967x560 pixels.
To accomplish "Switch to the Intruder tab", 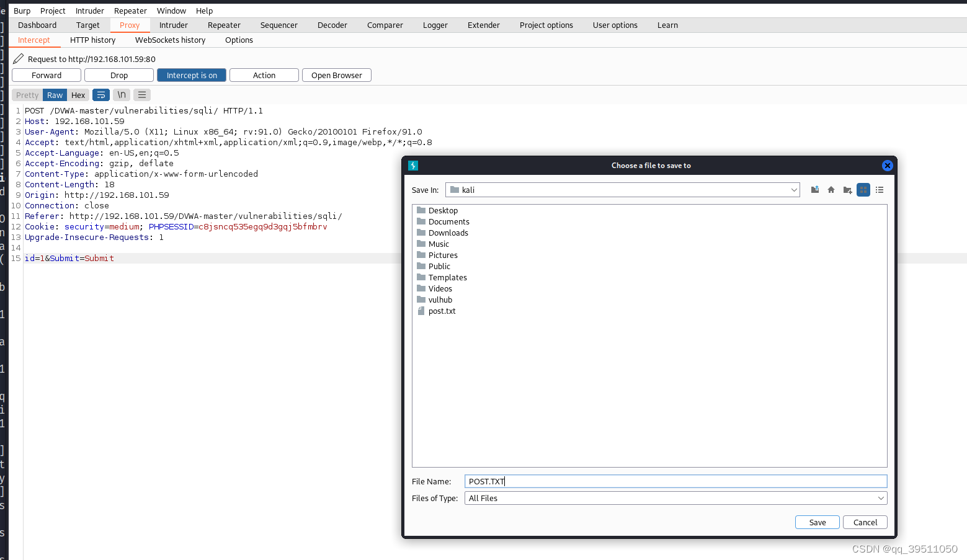I will coord(174,25).
